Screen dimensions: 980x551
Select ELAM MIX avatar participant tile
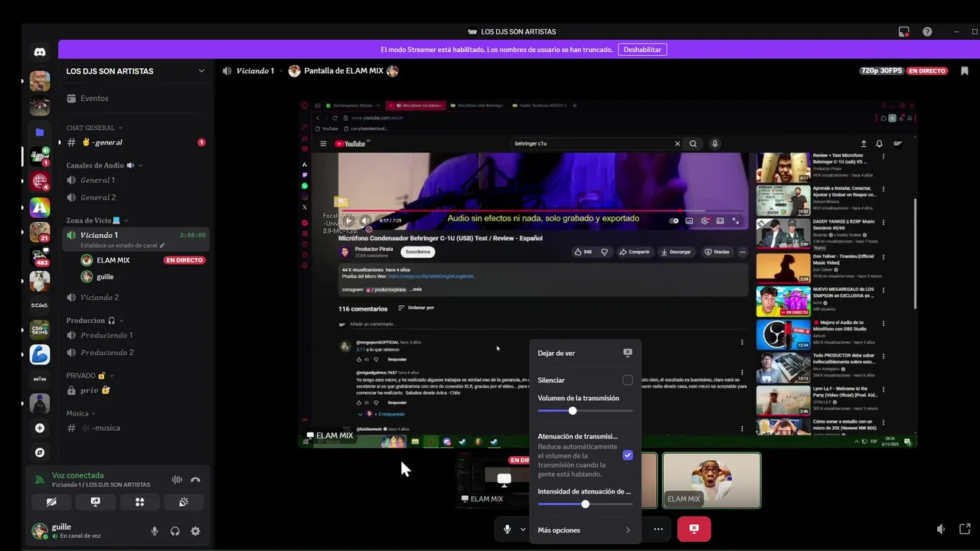pyautogui.click(x=711, y=481)
